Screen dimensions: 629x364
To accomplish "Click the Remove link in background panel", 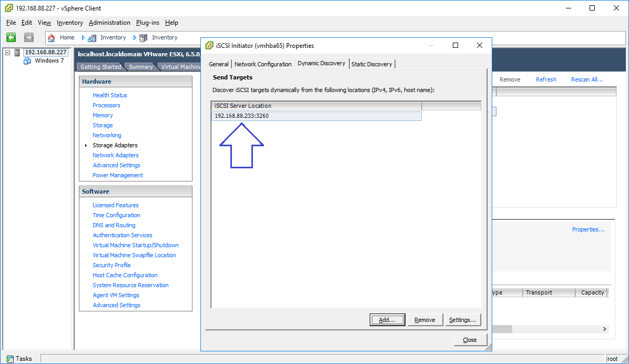I will [x=510, y=79].
